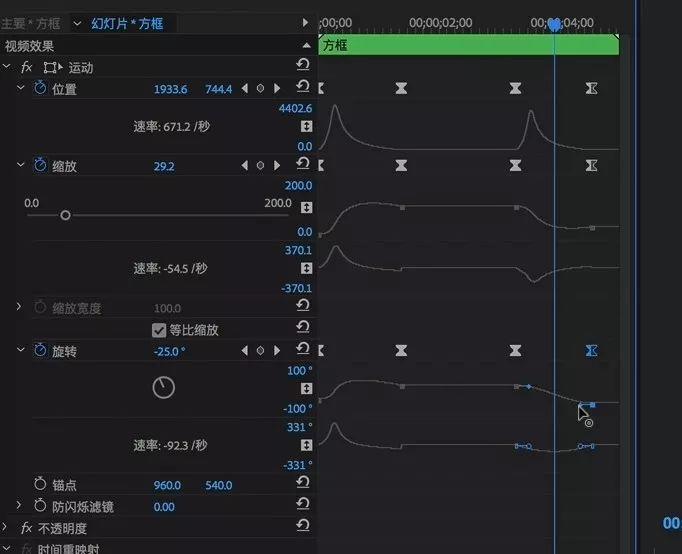
Task: Edit 锚点 Y value 540.0
Action: pos(218,485)
